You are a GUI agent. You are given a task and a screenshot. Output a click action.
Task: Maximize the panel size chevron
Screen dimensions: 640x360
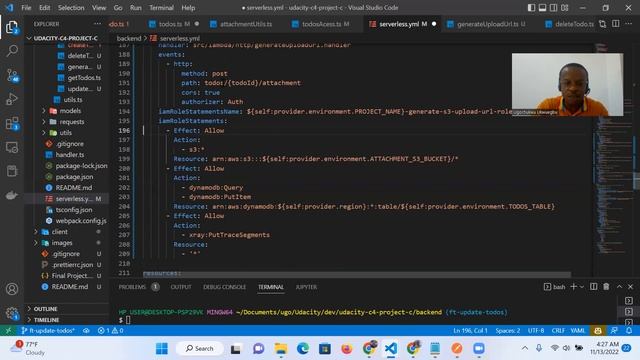tap(619, 287)
